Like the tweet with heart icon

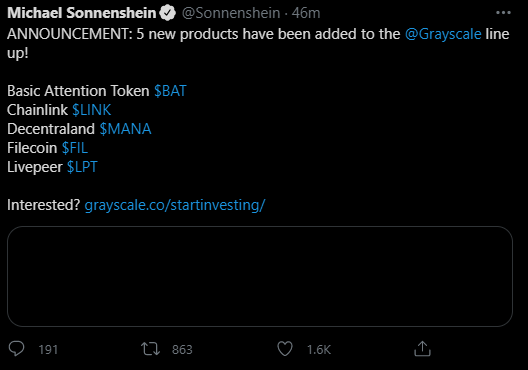point(285,349)
